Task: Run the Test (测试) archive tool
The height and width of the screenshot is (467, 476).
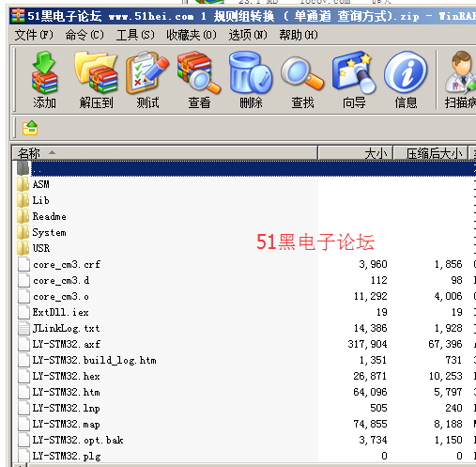Action: (147, 72)
